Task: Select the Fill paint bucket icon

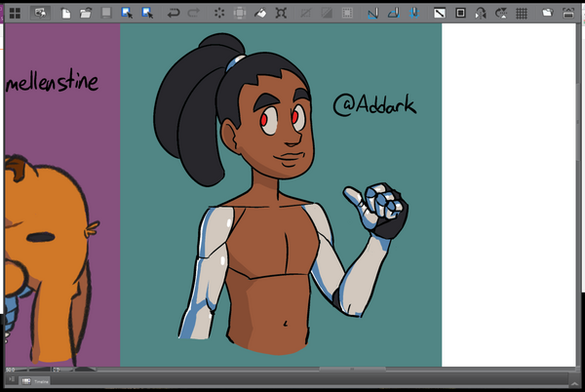Action: click(x=260, y=14)
